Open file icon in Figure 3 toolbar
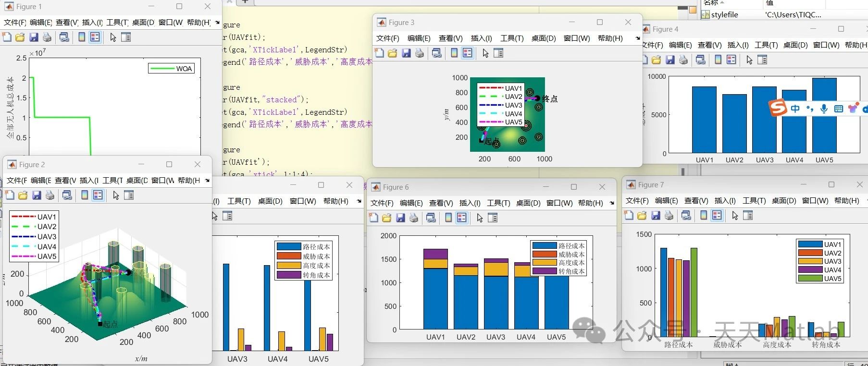 (392, 53)
